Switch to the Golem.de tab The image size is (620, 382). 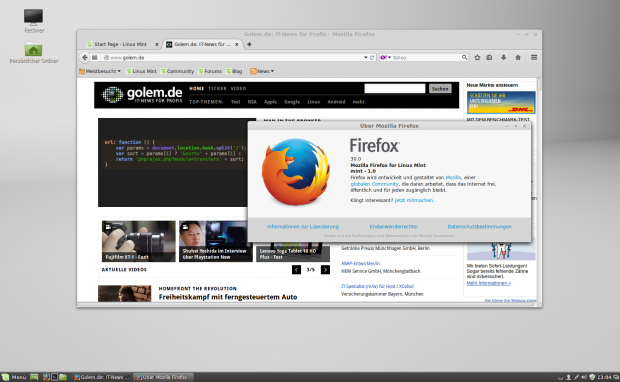(202, 44)
